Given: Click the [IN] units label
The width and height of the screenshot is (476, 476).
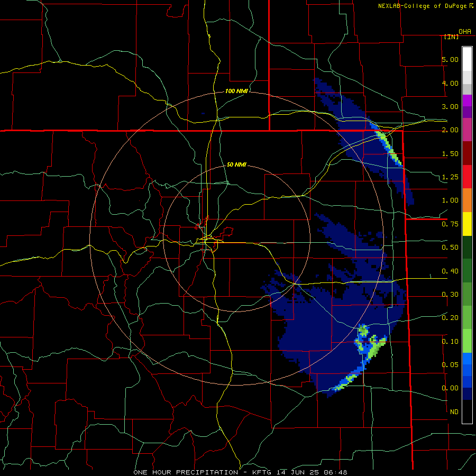Looking at the screenshot, I should pos(452,36).
